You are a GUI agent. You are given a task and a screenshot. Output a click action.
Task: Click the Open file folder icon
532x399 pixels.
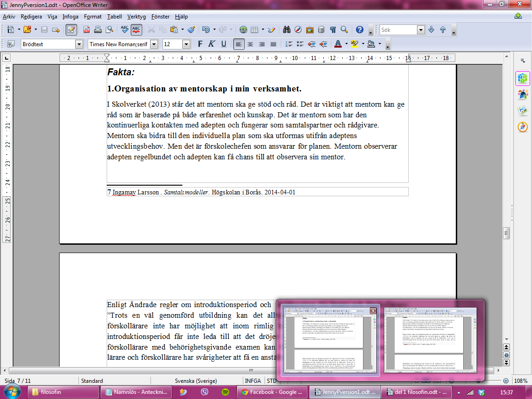pyautogui.click(x=28, y=30)
